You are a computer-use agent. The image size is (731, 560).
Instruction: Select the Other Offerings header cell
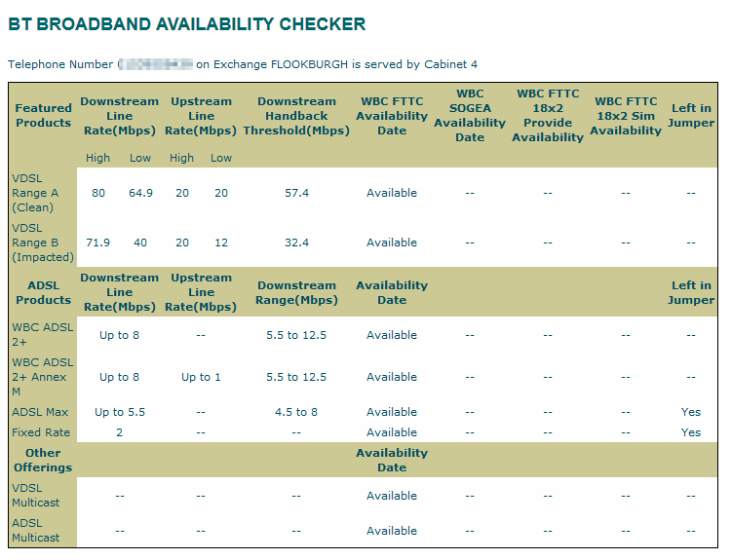click(x=43, y=461)
